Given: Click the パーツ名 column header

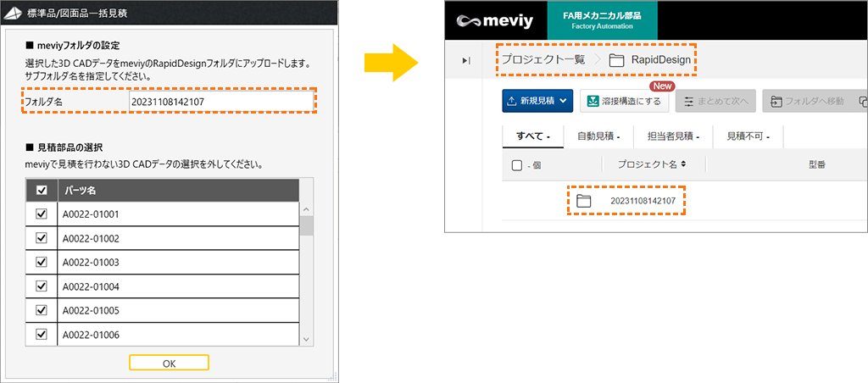Looking at the screenshot, I should pos(178,190).
